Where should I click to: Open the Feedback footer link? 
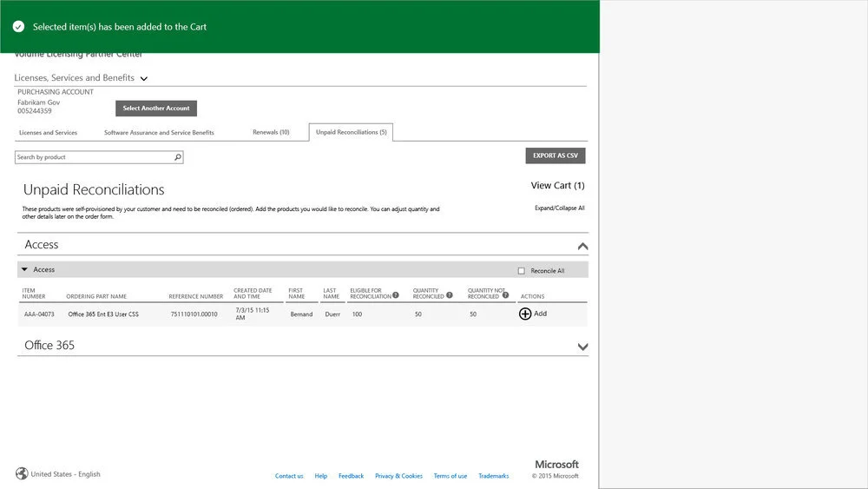tap(351, 476)
